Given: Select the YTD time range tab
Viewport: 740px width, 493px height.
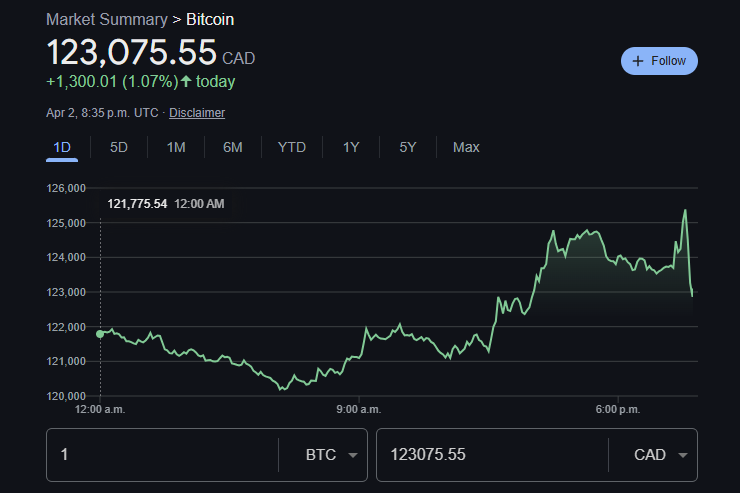Looking at the screenshot, I should (x=292, y=147).
